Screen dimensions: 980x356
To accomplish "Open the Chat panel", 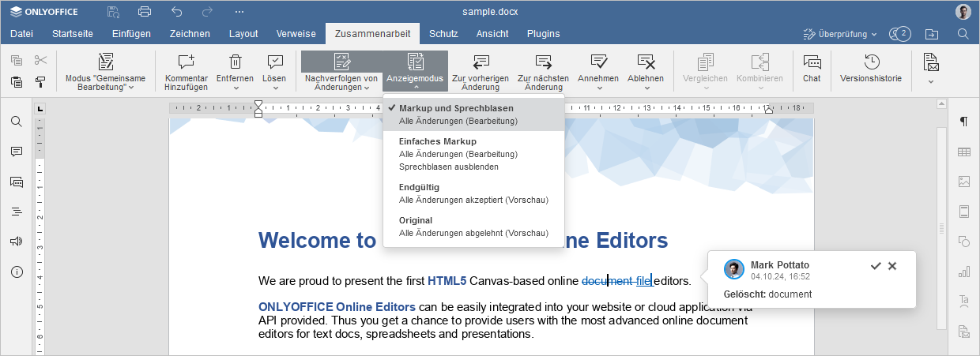I will [812, 68].
